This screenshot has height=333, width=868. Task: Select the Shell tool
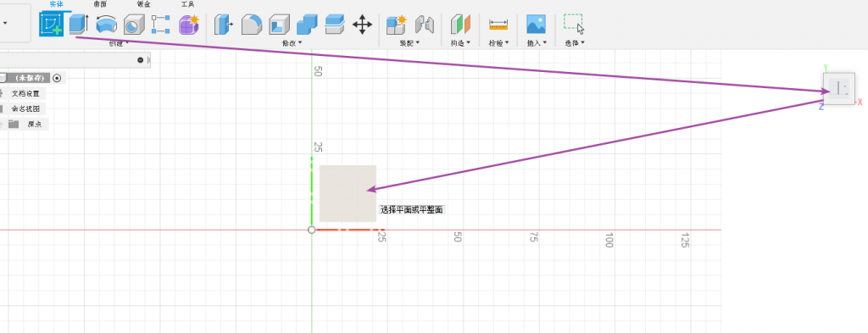point(280,25)
